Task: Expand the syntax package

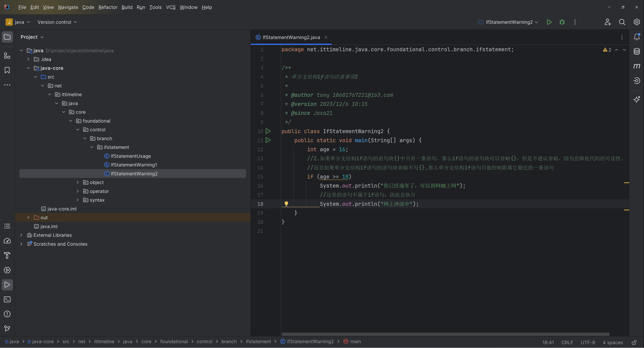Action: (77, 200)
